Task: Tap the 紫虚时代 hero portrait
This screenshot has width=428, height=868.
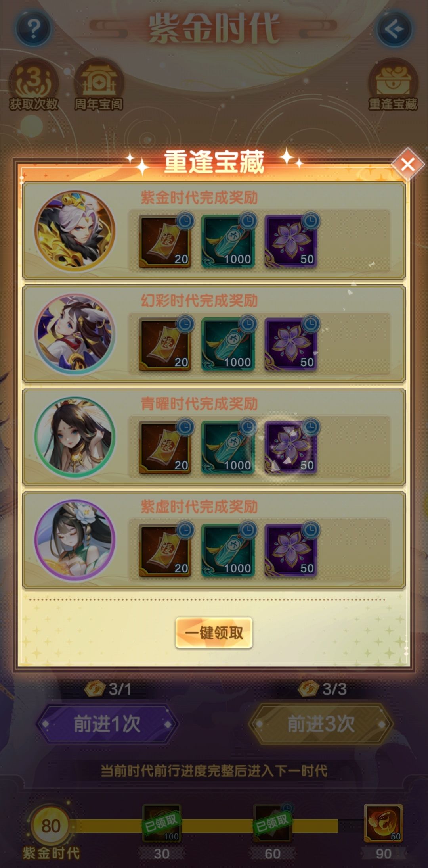Action: pyautogui.click(x=75, y=540)
